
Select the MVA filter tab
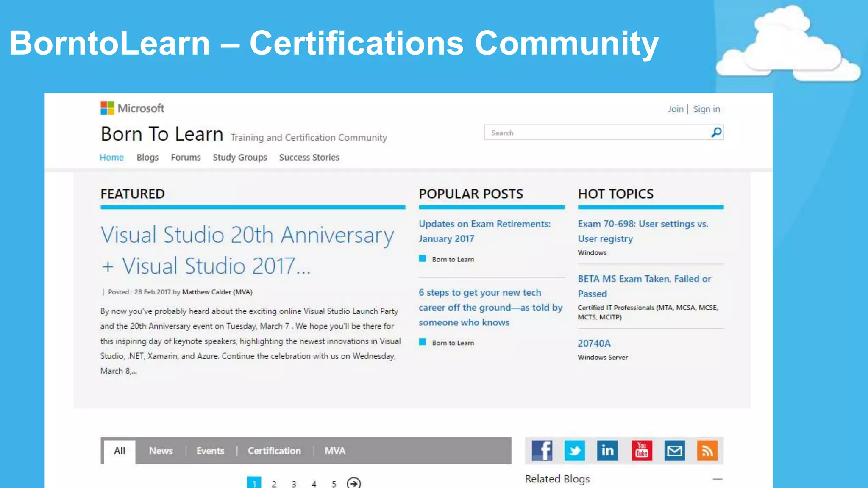(335, 451)
